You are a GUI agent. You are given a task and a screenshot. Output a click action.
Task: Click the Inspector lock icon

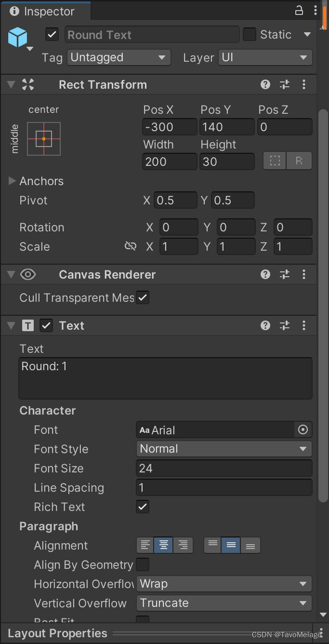[x=299, y=11]
